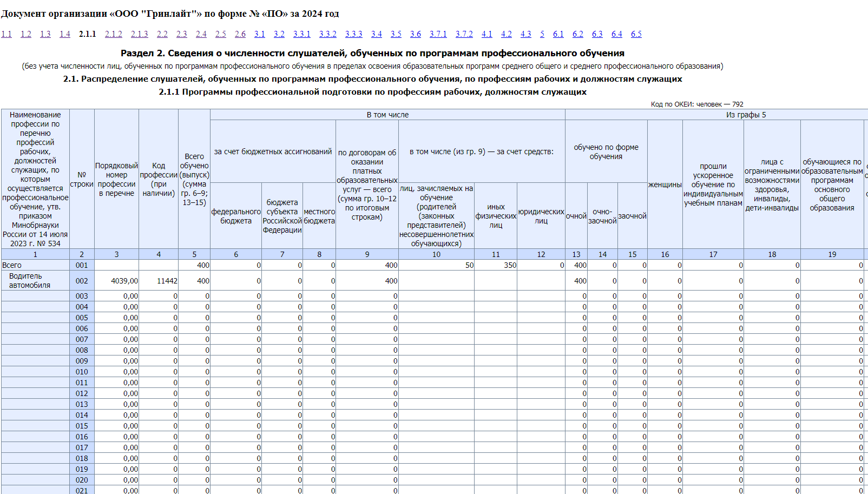Open section link 3.5
868x494 pixels.
(x=396, y=34)
